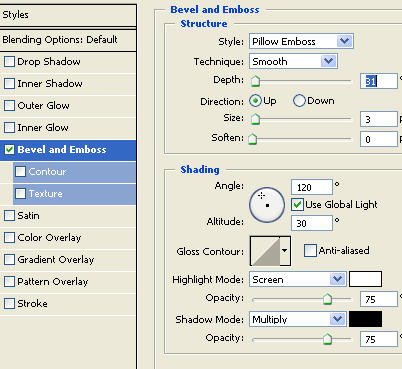Click the Shadow Opacity field showing 75

click(x=379, y=339)
